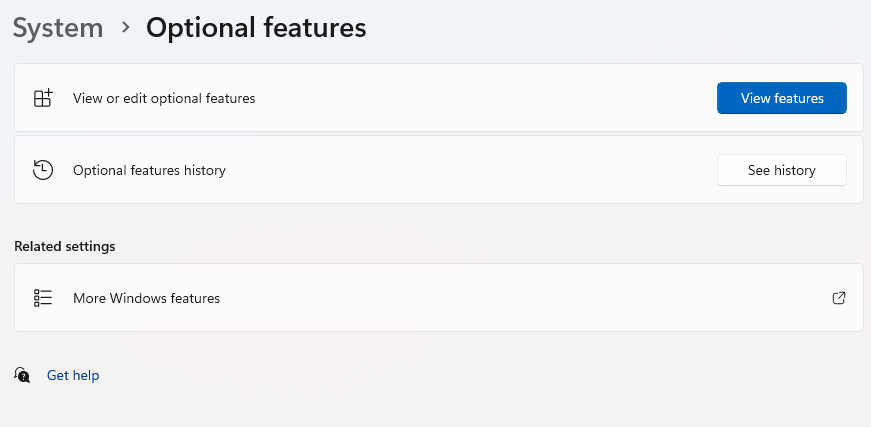Click the Related settings heading
The image size is (871, 427).
click(x=64, y=246)
